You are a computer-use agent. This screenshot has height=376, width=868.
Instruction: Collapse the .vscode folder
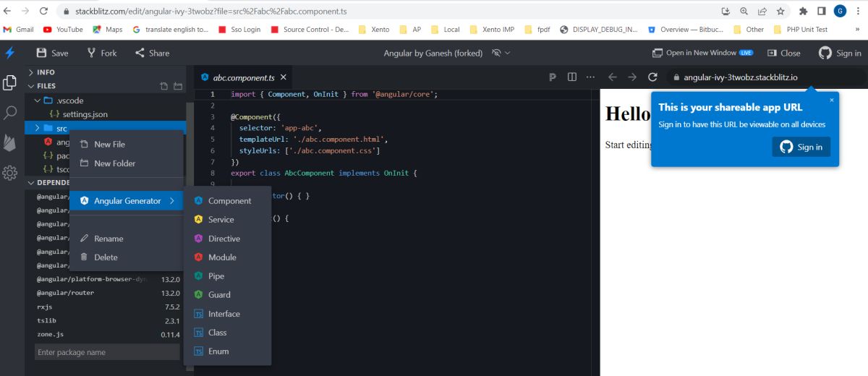[38, 101]
